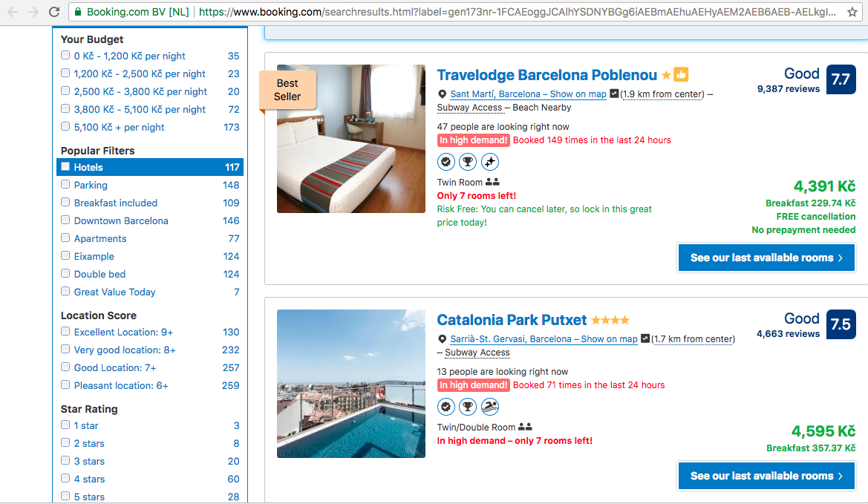Click Pleasant location: 6+ label
This screenshot has height=504, width=868.
click(x=121, y=385)
